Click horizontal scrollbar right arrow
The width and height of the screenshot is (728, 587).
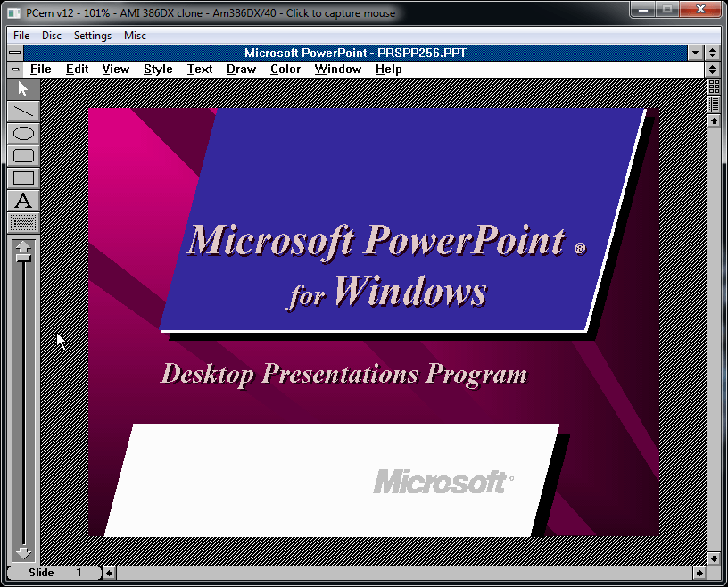699,573
